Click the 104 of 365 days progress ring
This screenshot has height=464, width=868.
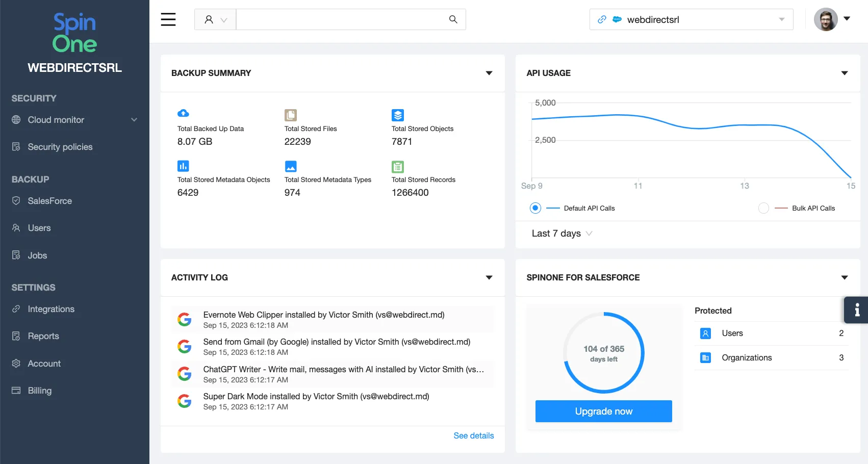pos(603,353)
